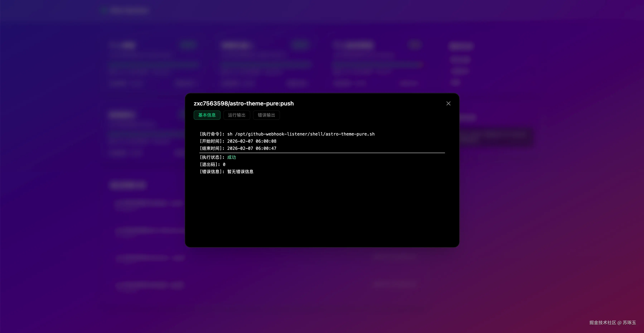
Task: Open the 错误输出 tab
Action: 266,115
